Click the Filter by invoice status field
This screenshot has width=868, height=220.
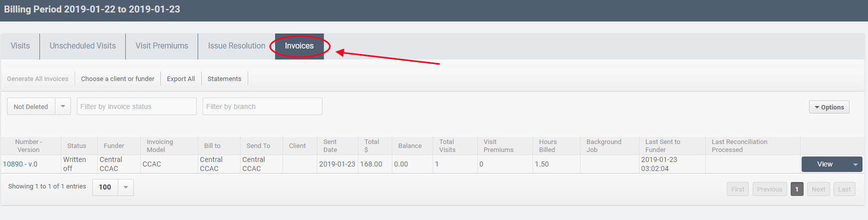coord(136,106)
